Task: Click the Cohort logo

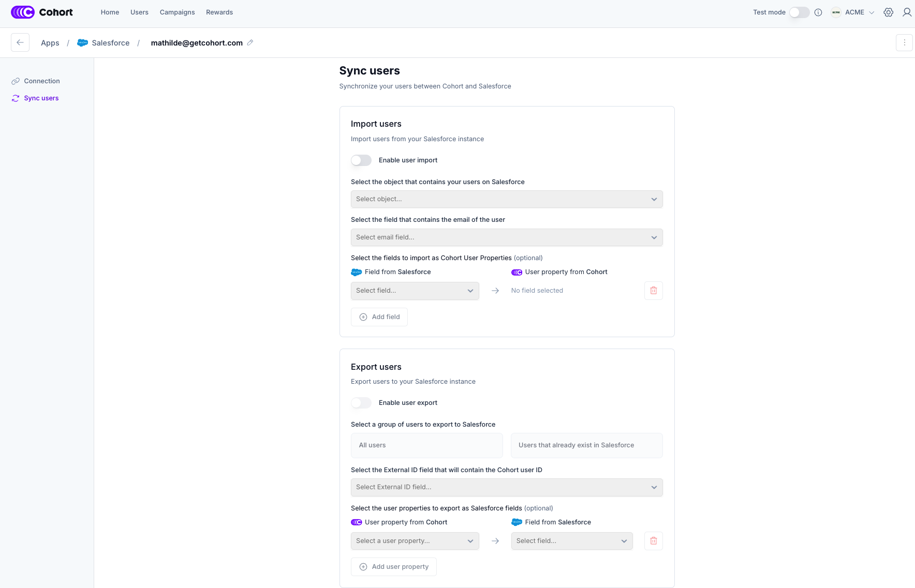Action: point(42,12)
